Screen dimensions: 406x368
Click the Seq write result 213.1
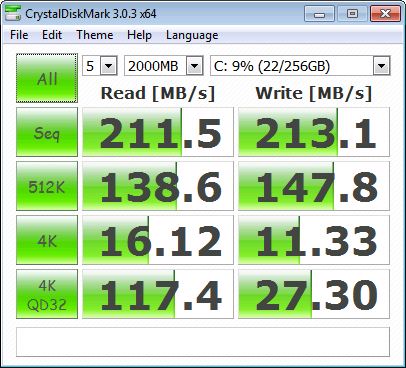click(x=314, y=132)
